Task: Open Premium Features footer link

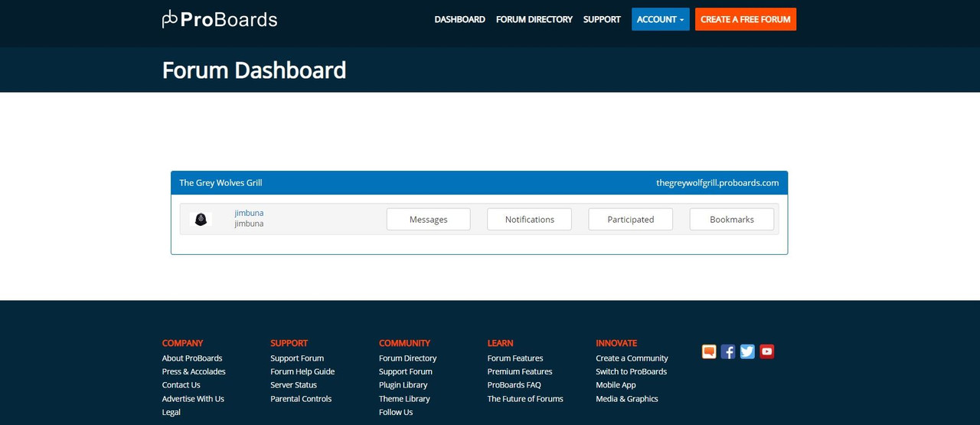Action: click(520, 371)
